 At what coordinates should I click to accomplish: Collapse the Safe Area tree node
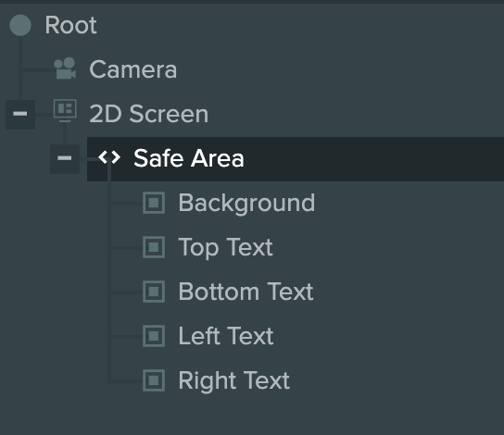click(x=65, y=158)
